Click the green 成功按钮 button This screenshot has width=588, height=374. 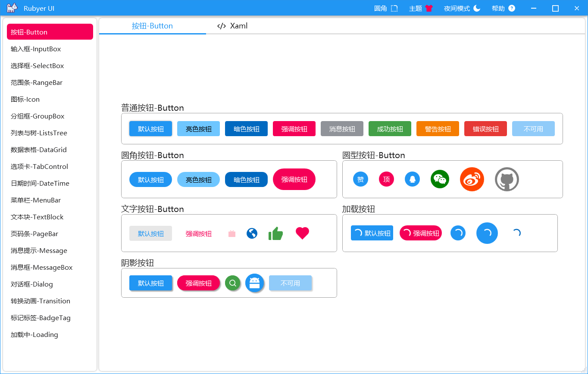pos(390,129)
